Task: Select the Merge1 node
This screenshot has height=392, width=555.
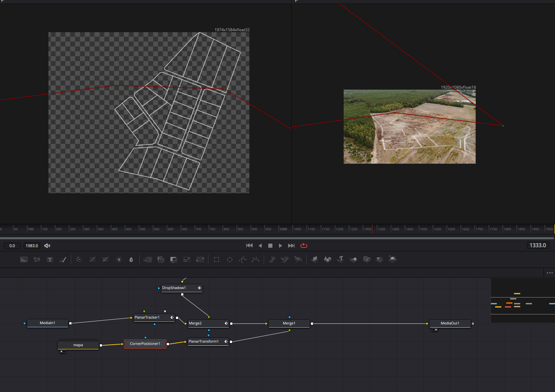Action: point(289,323)
